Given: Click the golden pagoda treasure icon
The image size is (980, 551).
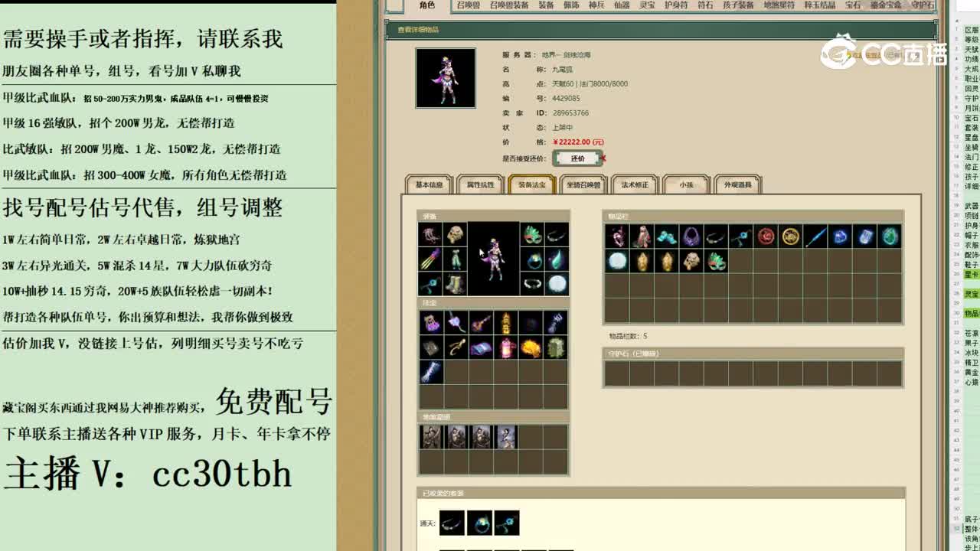Looking at the screenshot, I should [506, 323].
